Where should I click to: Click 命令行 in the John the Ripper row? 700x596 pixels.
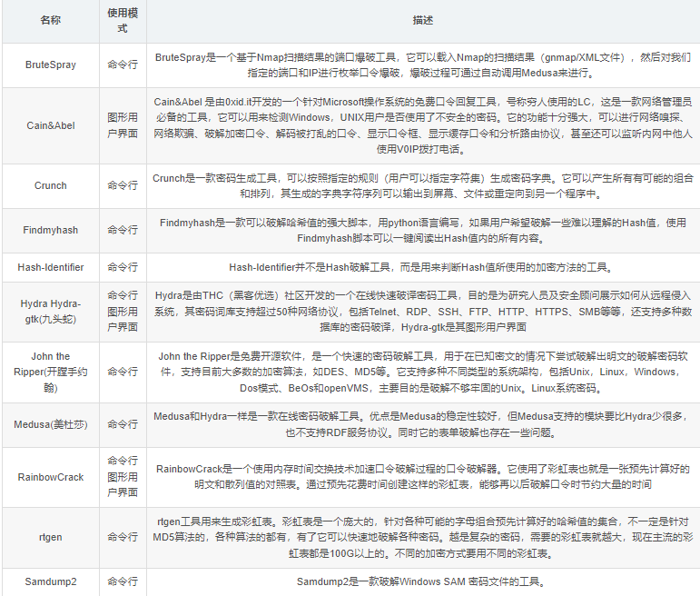(x=123, y=372)
